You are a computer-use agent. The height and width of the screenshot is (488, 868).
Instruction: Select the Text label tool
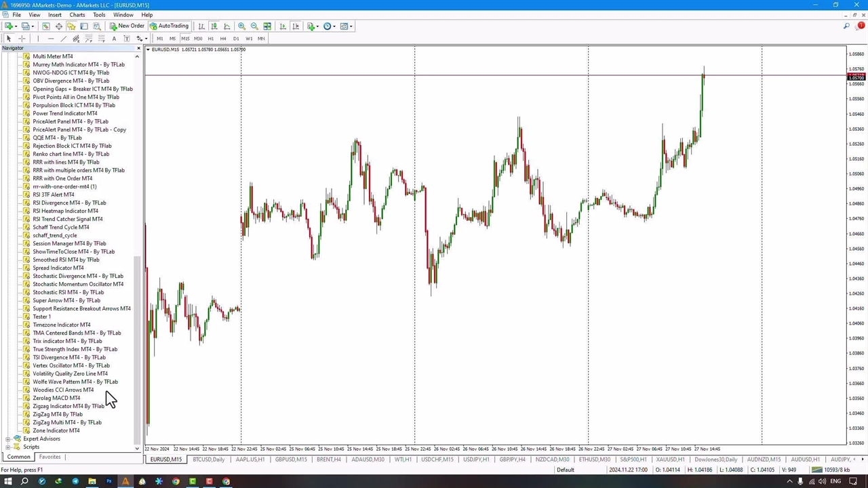pyautogui.click(x=114, y=39)
